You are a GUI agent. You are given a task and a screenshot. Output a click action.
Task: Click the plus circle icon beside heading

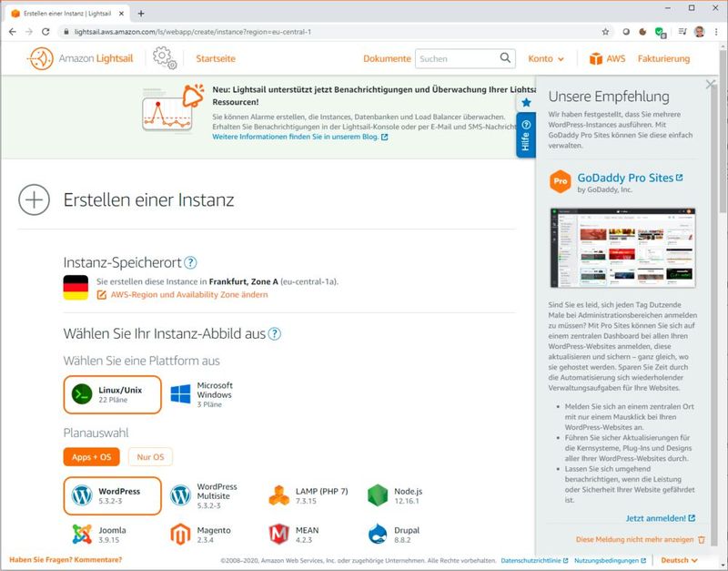tap(34, 199)
